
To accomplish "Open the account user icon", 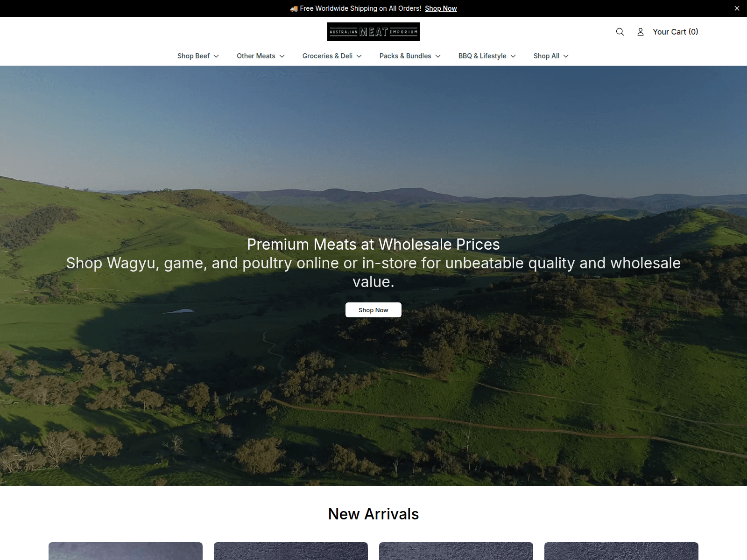I will pyautogui.click(x=641, y=32).
